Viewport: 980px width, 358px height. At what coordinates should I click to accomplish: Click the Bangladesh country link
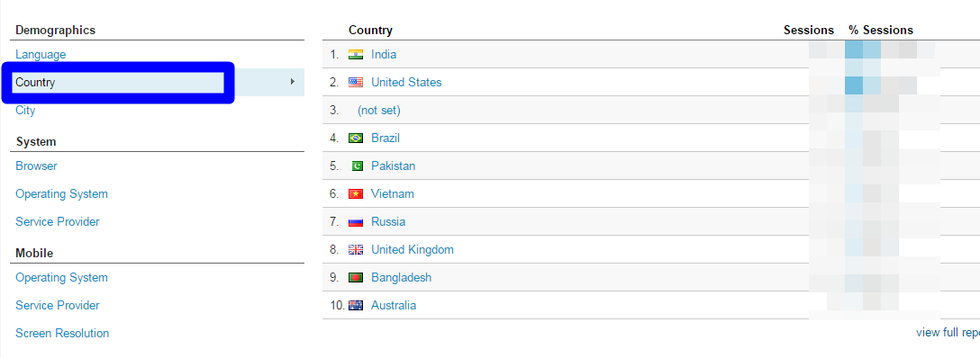coord(401,278)
